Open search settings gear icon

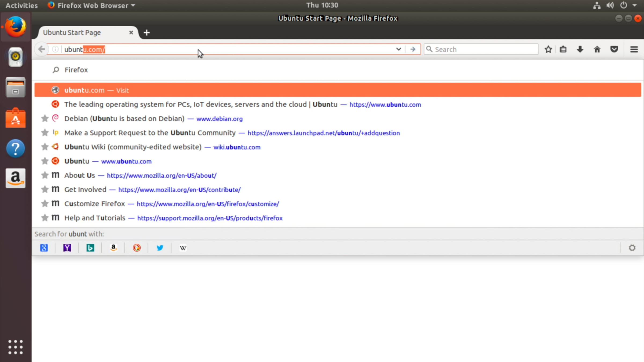[632, 248]
